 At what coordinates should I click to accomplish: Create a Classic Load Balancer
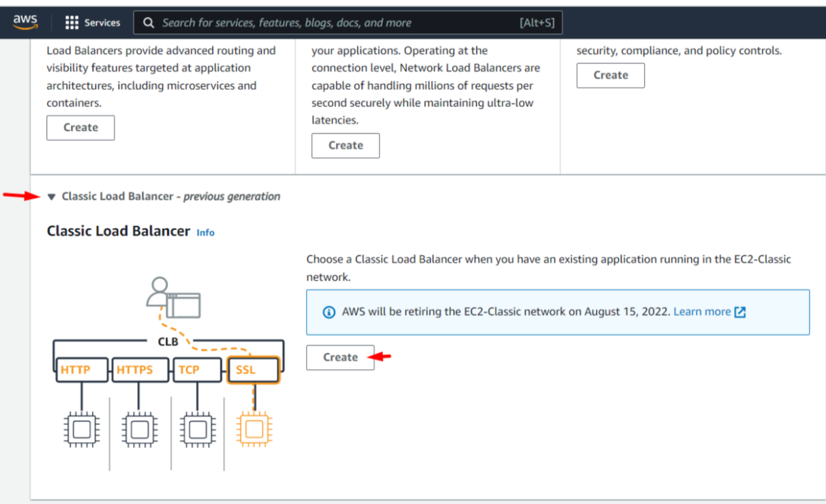point(340,357)
